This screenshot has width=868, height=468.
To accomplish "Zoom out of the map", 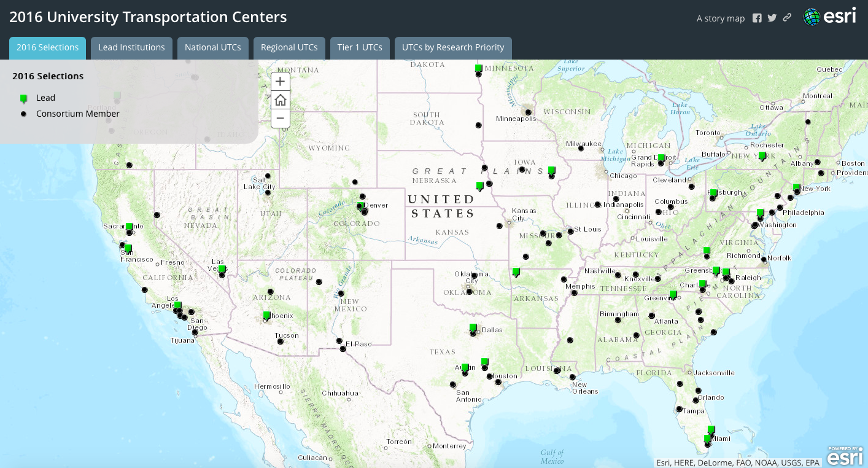I will pos(280,118).
